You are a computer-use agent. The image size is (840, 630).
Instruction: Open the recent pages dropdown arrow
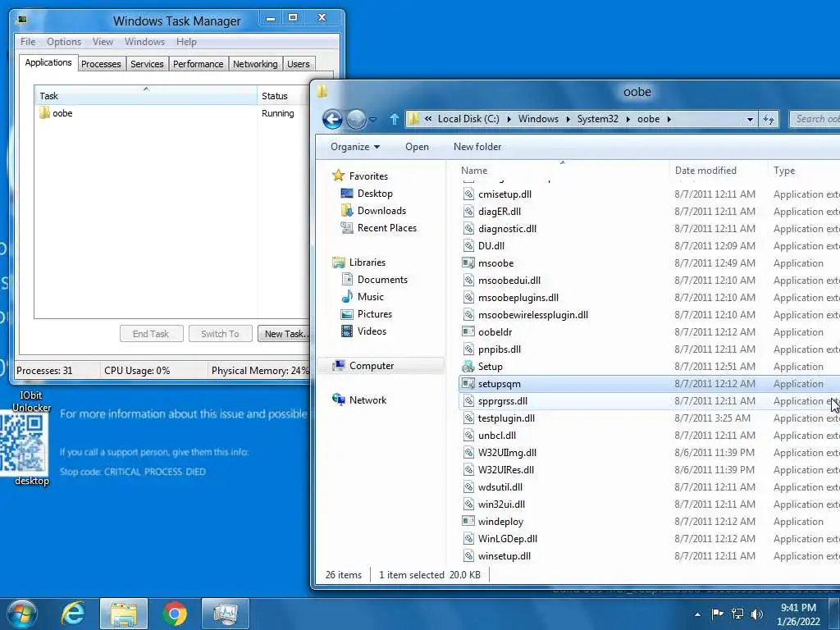tap(373, 119)
